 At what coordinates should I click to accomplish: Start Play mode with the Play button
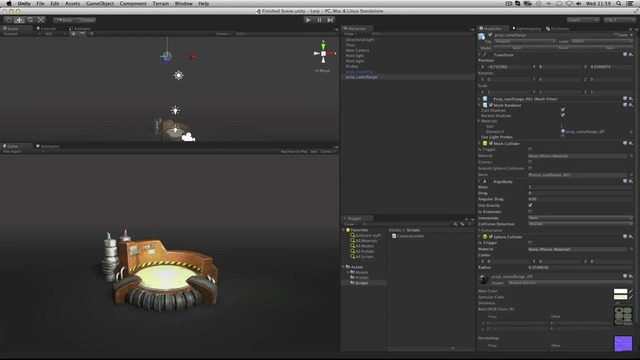click(x=308, y=20)
